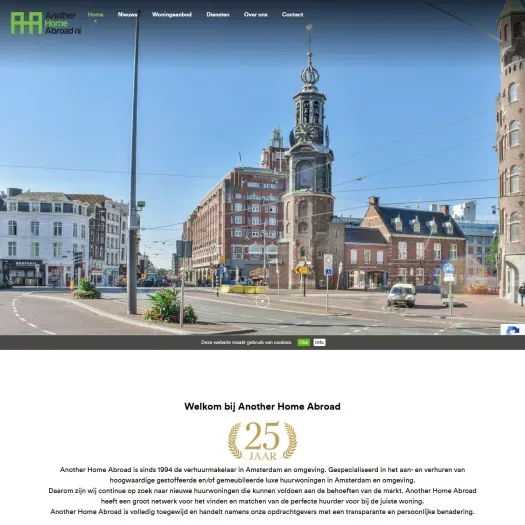Open the Home menu item
525x525 pixels.
95,15
